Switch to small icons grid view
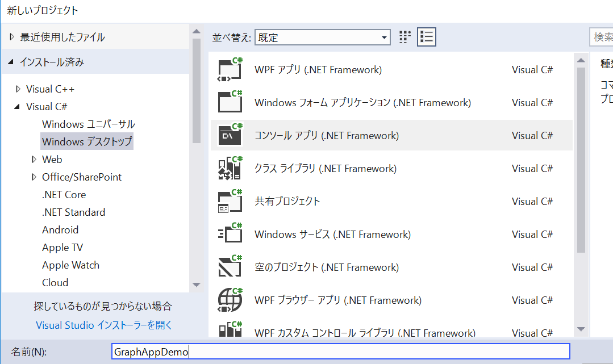 405,37
